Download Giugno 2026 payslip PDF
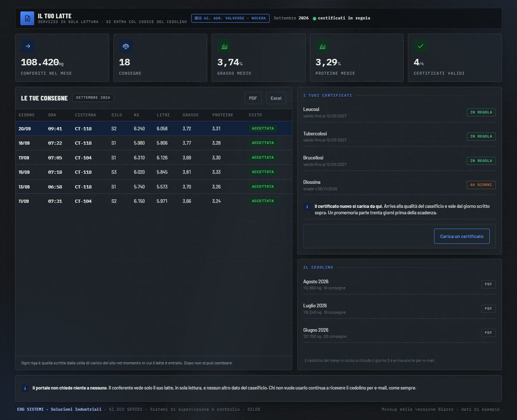 point(488,333)
